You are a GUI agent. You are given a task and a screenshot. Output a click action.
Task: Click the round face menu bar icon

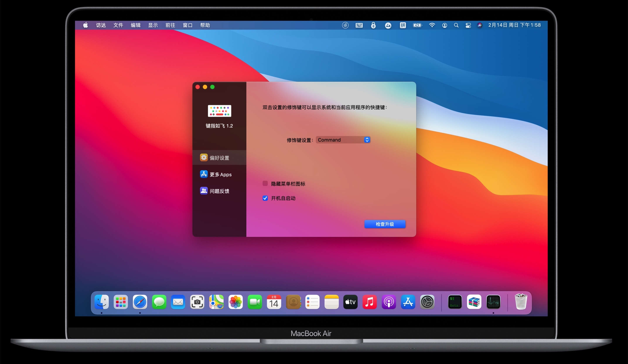tap(388, 26)
